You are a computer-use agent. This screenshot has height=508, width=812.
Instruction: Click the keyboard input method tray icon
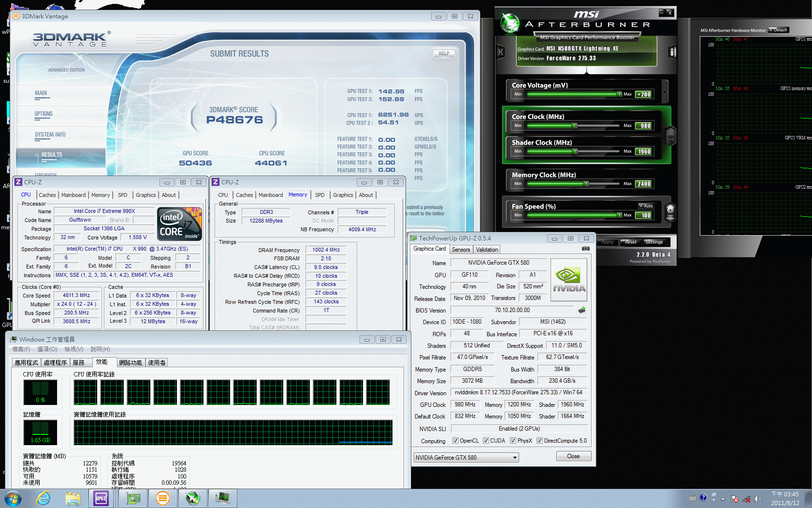click(693, 498)
